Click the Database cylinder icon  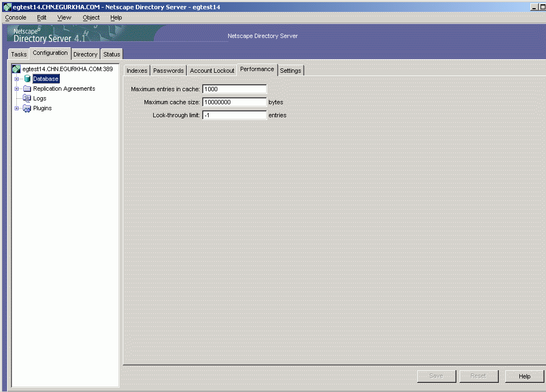[28, 79]
